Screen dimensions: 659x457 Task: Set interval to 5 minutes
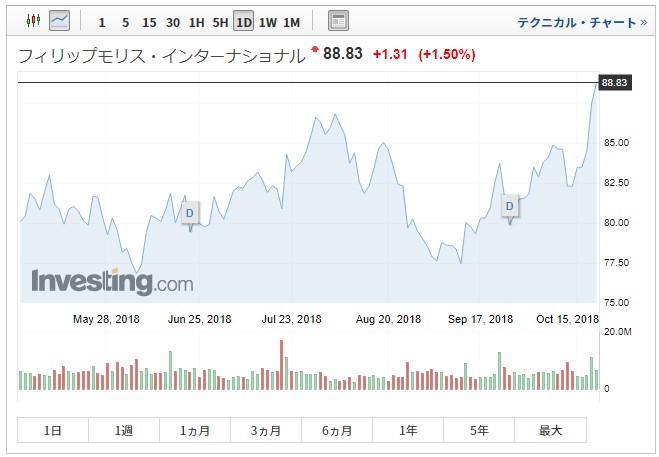tap(125, 22)
